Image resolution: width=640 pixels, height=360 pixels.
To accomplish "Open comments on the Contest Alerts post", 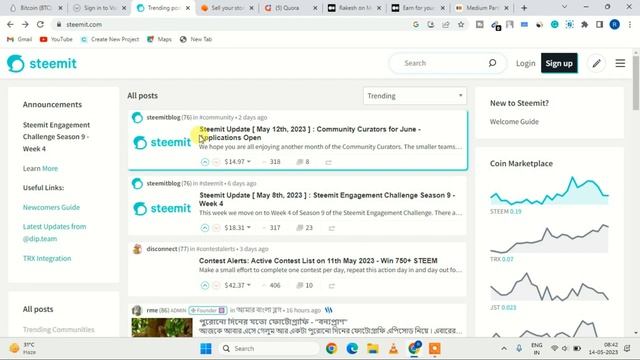I will click(304, 285).
